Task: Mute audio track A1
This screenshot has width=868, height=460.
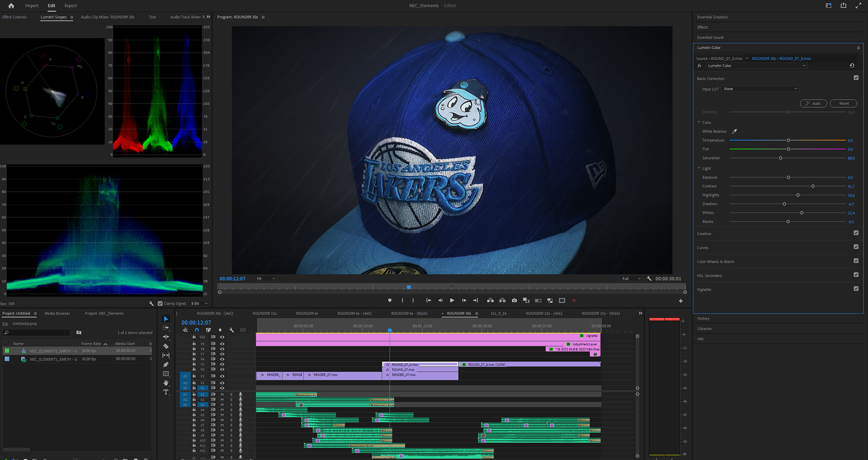Action: tap(222, 394)
